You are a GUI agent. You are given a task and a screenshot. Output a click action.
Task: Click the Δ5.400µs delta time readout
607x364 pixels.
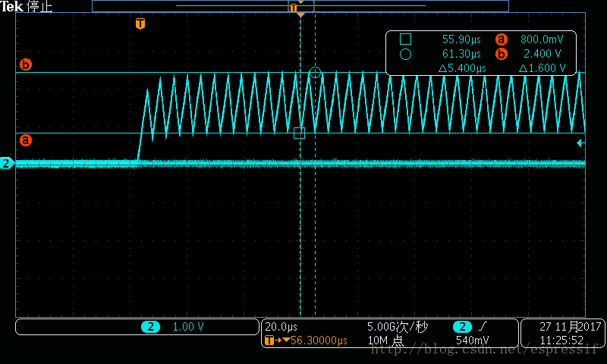coord(462,68)
